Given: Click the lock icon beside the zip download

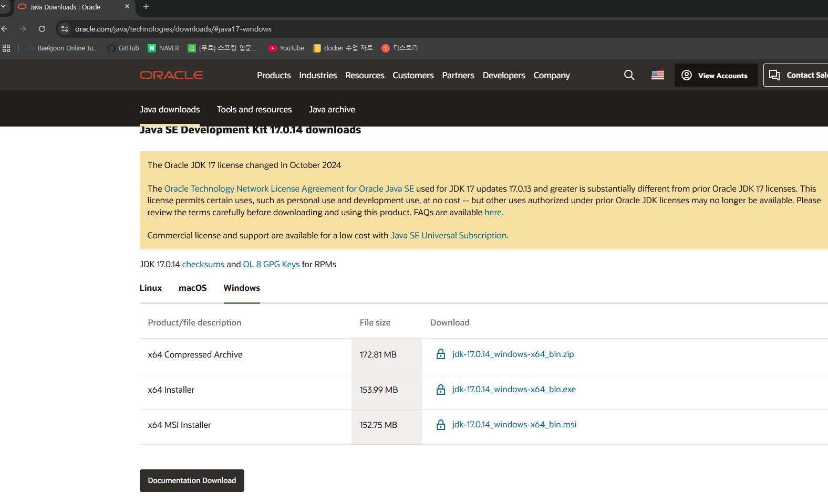Looking at the screenshot, I should pyautogui.click(x=441, y=354).
